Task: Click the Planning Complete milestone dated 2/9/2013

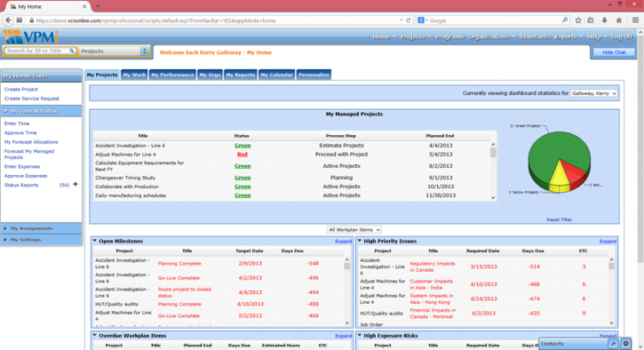Action: pos(179,263)
